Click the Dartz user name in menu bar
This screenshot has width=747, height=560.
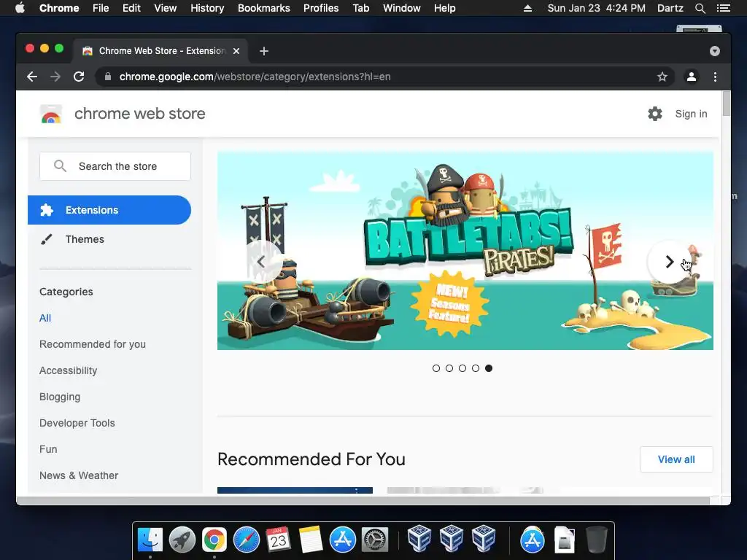pyautogui.click(x=670, y=8)
